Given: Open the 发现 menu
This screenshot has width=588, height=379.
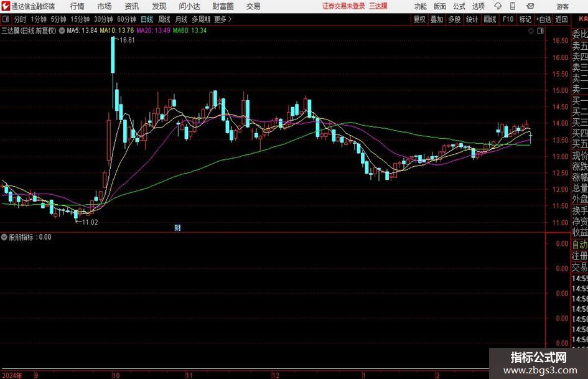Looking at the screenshot, I should 159,6.
